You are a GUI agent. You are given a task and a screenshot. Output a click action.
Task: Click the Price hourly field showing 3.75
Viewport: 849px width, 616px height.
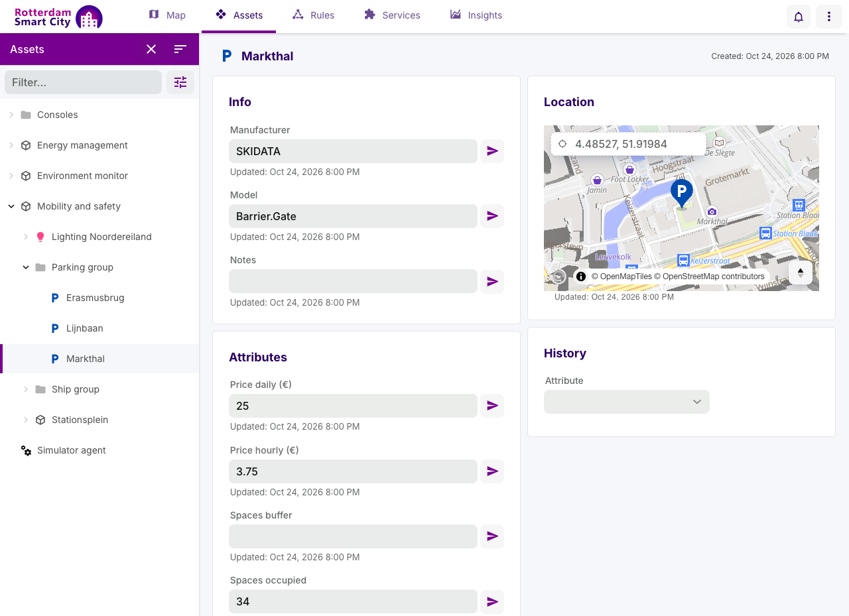tap(353, 471)
